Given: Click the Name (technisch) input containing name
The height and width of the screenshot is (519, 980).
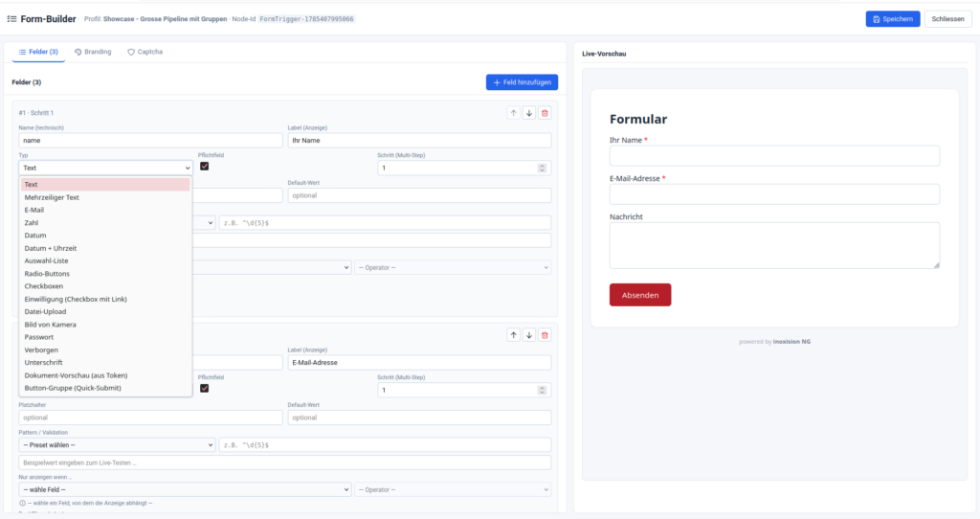Looking at the screenshot, I should click(x=150, y=140).
